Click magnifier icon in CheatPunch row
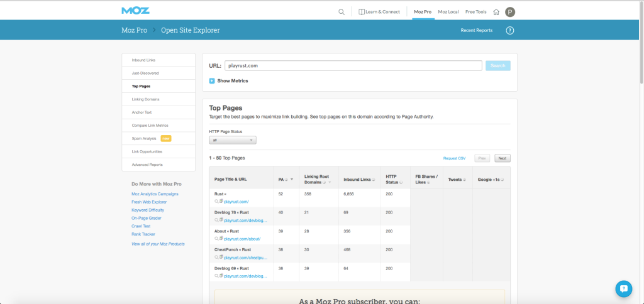Image resolution: width=644 pixels, height=304 pixels. [x=216, y=258]
